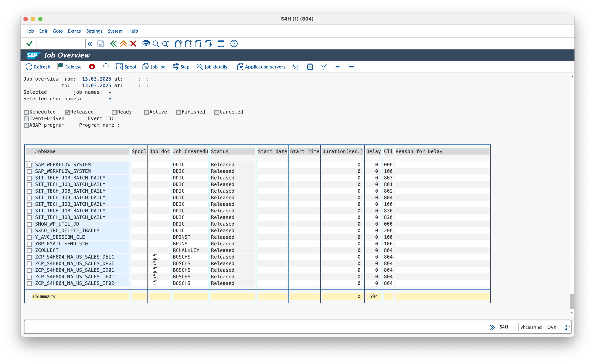Screen dimensions: 595x364
Task: Click the Refresh button
Action: coord(38,67)
